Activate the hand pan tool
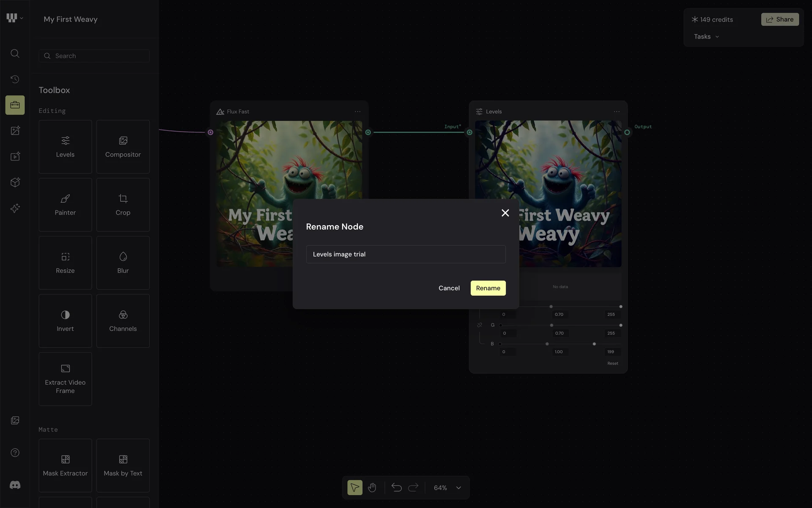This screenshot has width=812, height=508. pos(372,488)
